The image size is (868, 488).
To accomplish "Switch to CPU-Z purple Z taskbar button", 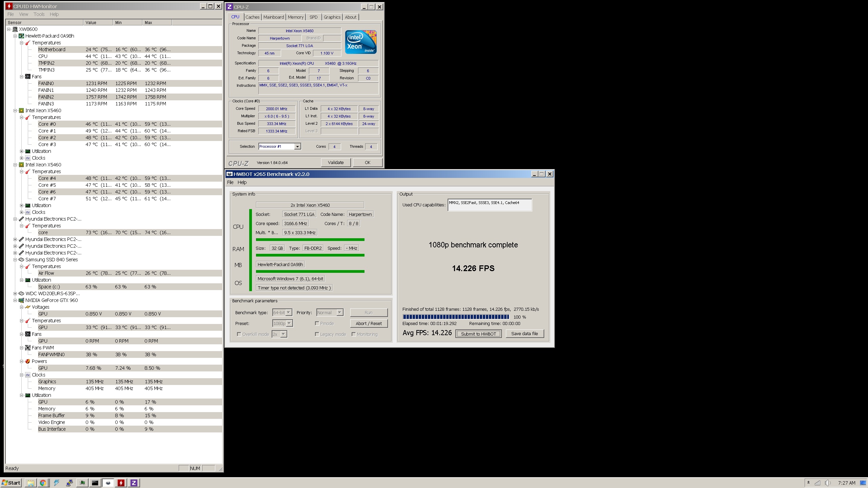I will 134,483.
